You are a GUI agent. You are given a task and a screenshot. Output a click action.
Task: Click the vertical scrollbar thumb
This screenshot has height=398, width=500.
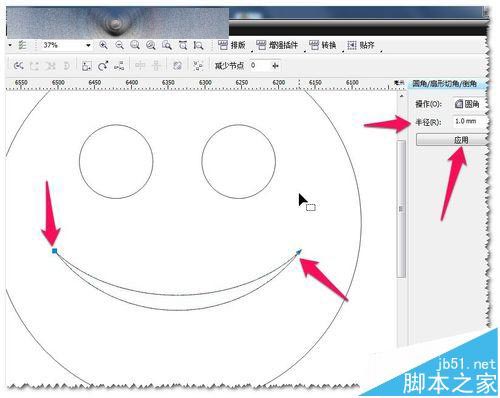click(401, 209)
